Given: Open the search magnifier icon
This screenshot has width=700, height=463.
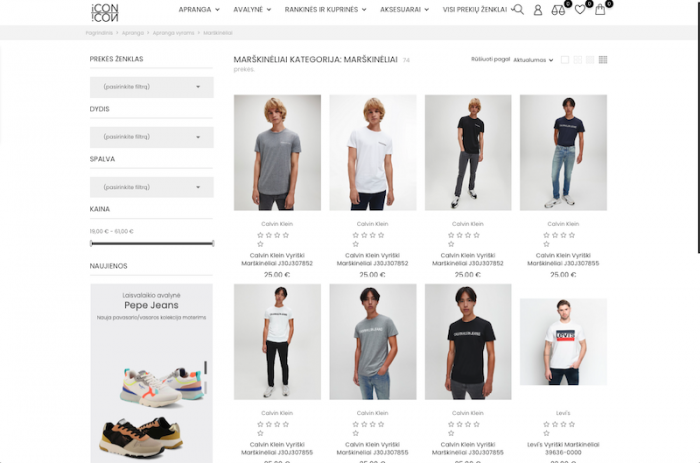Looking at the screenshot, I should (518, 9).
